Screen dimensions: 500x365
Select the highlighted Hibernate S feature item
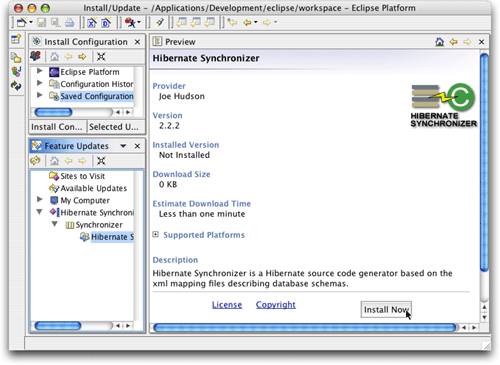[x=112, y=237]
